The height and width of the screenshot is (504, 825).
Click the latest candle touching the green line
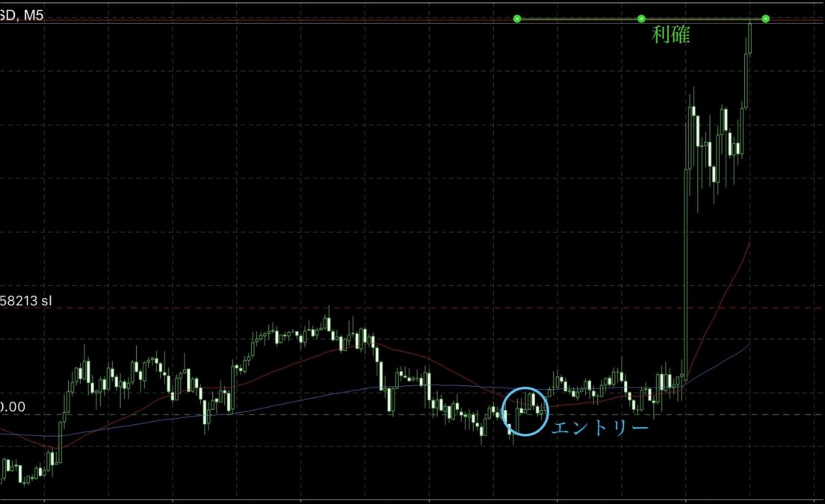749,37
